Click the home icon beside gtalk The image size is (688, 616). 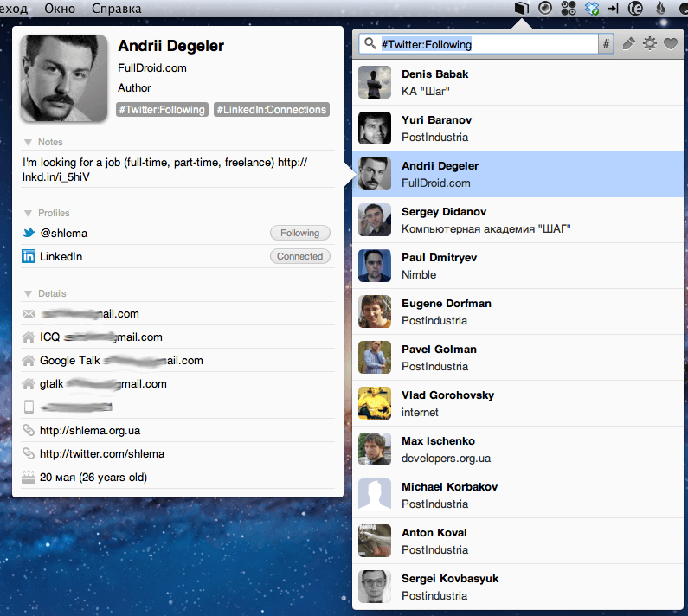tap(29, 384)
